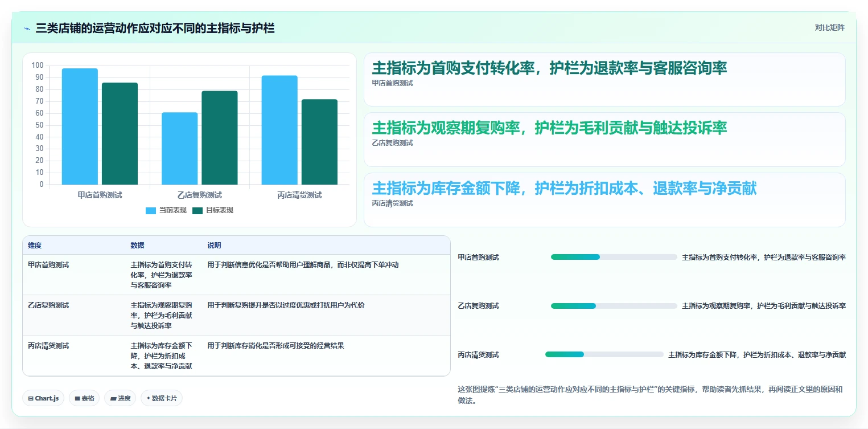The height and width of the screenshot is (429, 868).
Task: Click the 说明 column header
Action: click(x=214, y=246)
